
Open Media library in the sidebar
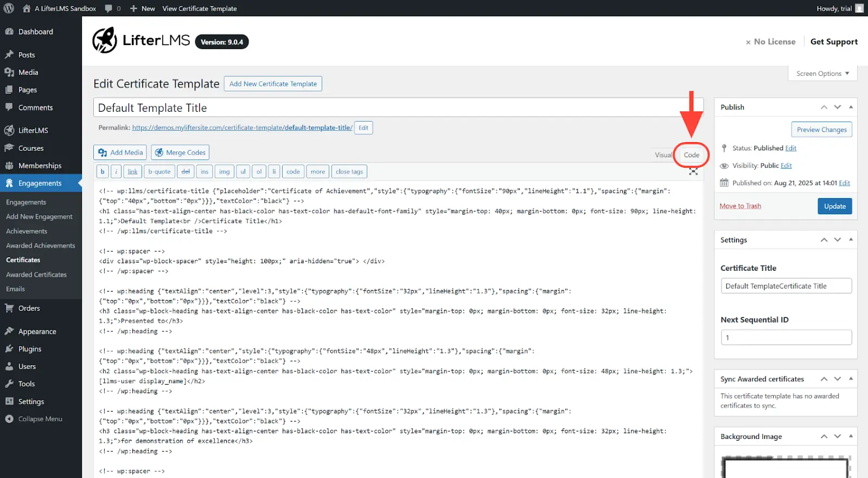click(28, 72)
